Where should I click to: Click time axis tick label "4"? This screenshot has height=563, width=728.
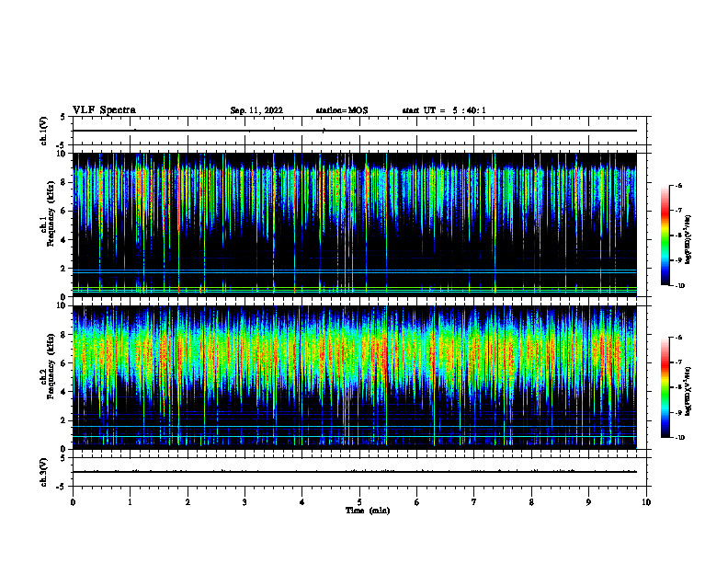[x=302, y=502]
